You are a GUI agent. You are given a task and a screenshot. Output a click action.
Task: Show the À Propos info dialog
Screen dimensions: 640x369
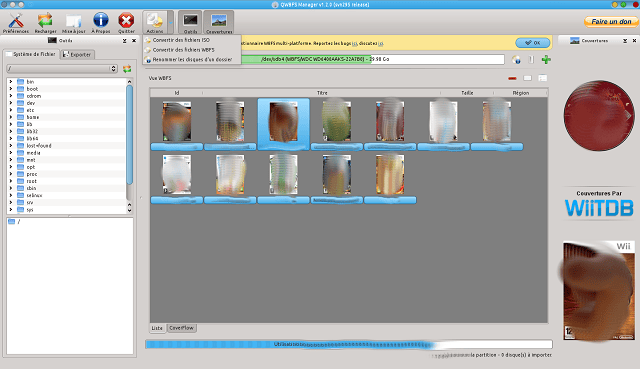click(x=100, y=22)
